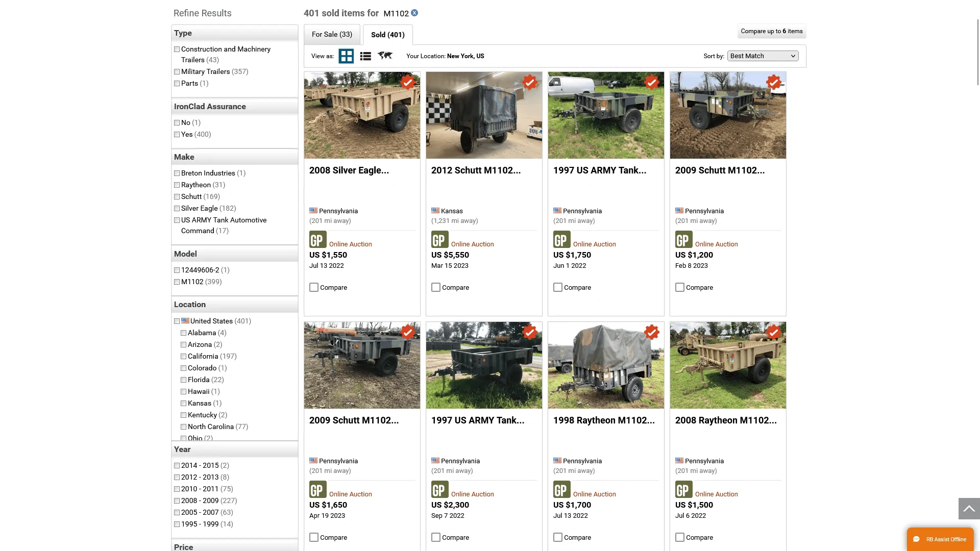980x551 pixels.
Task: Click IronClad badge on 1998 Raytheon M1102
Action: point(651,332)
